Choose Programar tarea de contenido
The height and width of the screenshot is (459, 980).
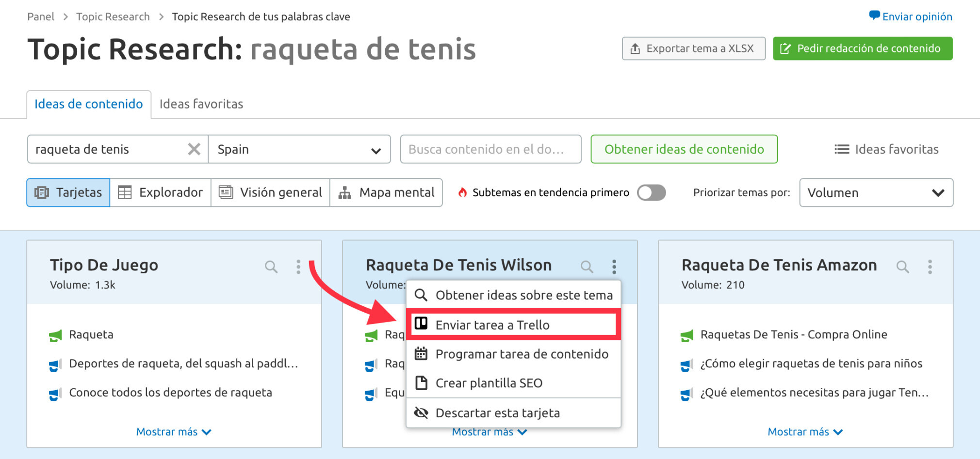pos(513,354)
